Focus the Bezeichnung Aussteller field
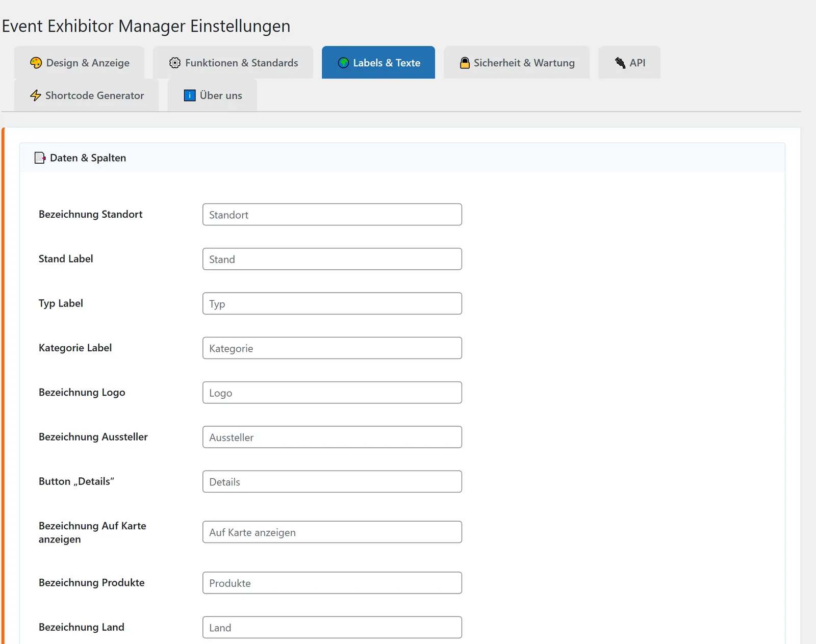Viewport: 816px width, 644px height. [x=332, y=437]
